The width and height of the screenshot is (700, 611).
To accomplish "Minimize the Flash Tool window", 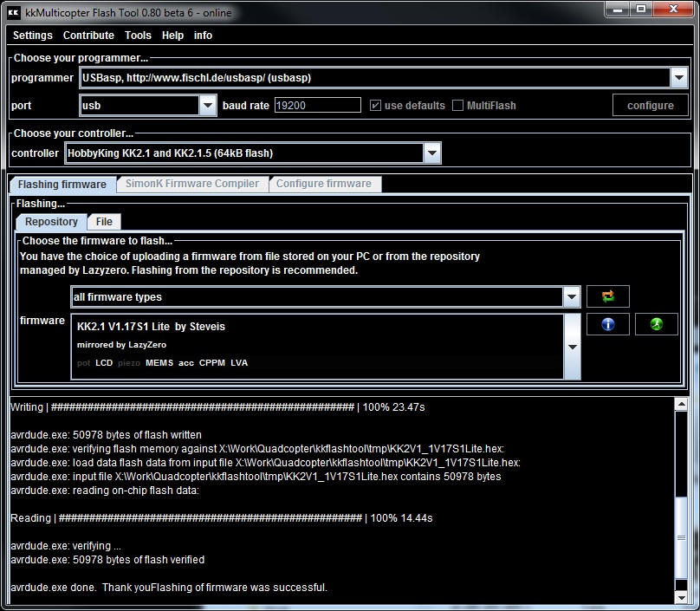I will click(x=618, y=9).
